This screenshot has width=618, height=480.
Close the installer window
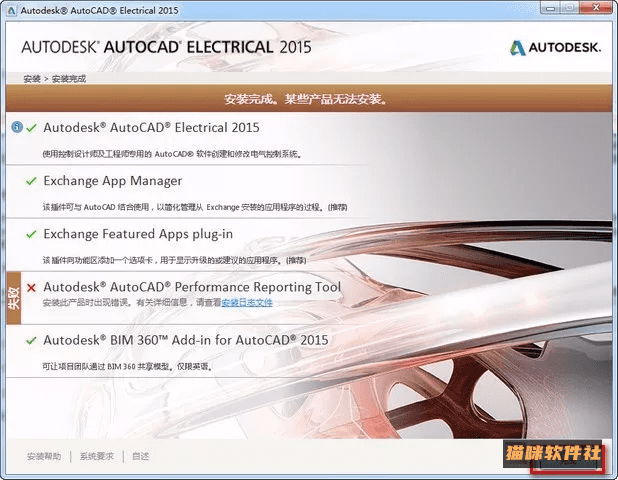point(597,7)
